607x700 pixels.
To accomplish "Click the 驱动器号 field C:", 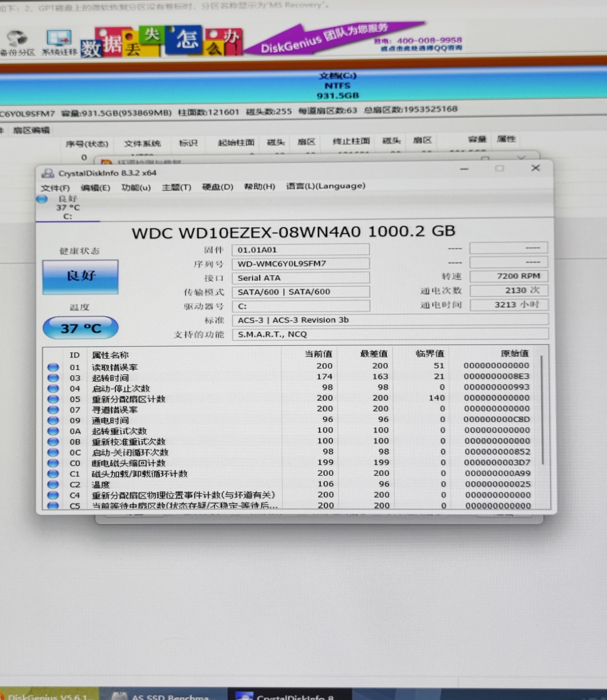I will [x=301, y=306].
